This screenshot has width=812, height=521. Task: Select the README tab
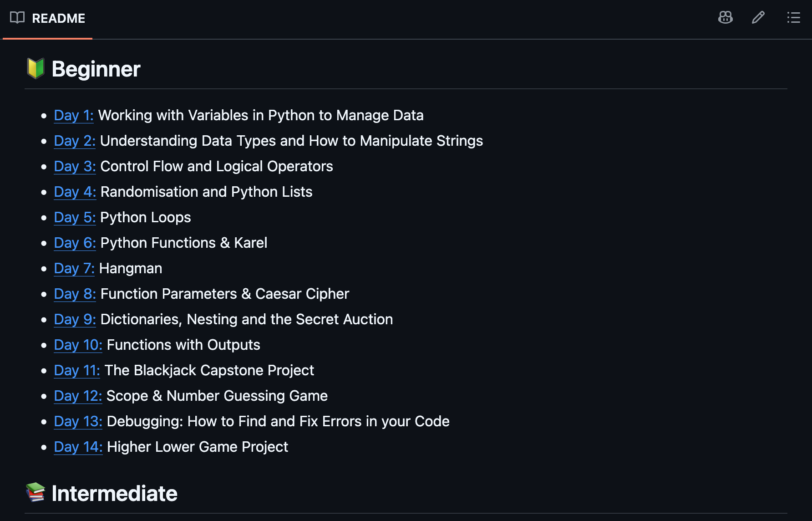click(48, 18)
